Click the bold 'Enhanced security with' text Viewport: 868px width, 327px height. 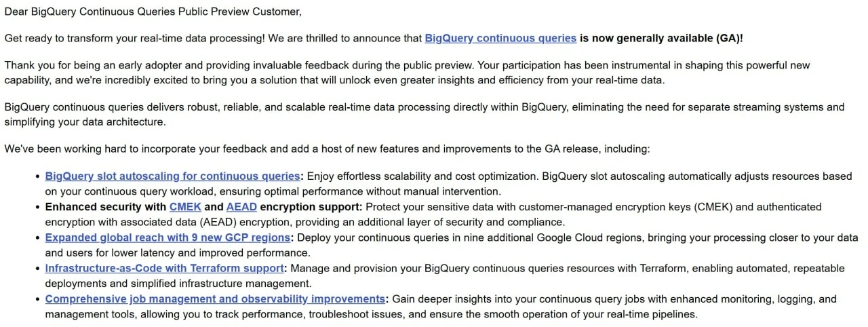click(x=105, y=206)
